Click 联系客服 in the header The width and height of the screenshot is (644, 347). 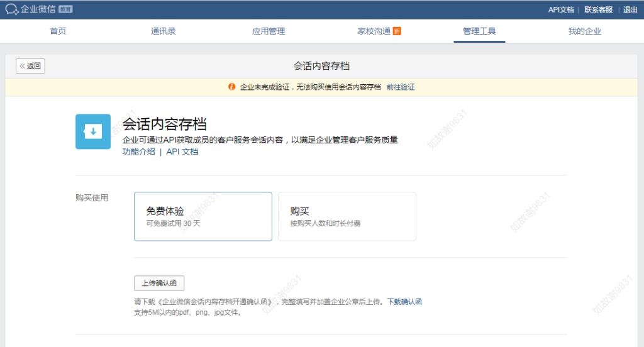pos(598,9)
